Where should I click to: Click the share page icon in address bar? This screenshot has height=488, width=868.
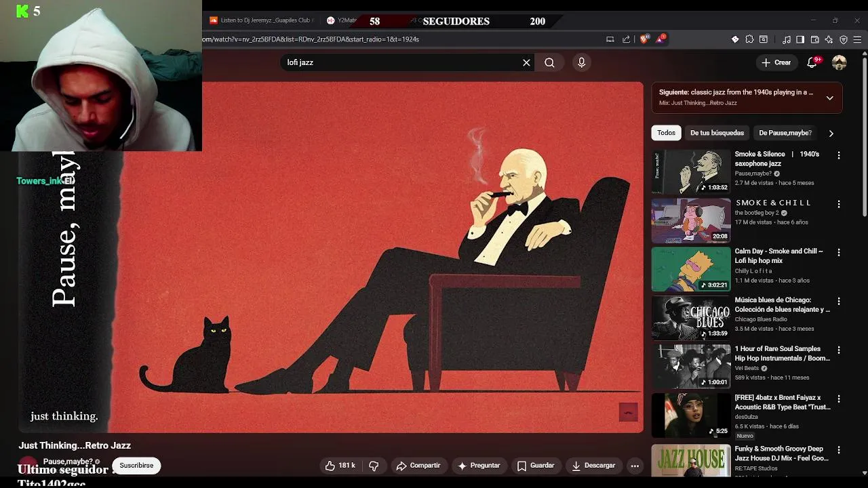click(626, 39)
